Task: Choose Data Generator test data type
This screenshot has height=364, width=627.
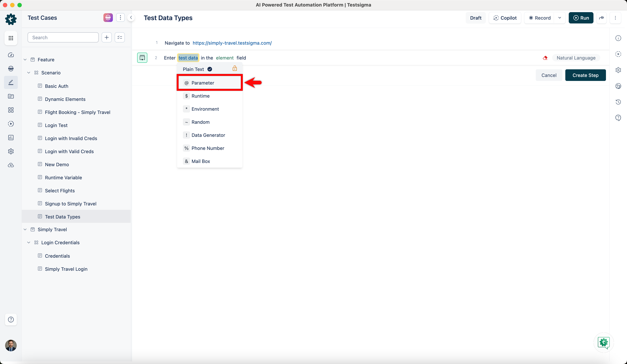Action: 210,135
